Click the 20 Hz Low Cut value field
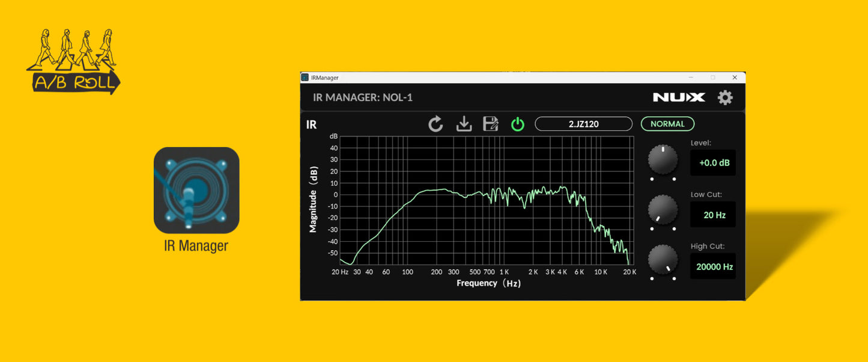The image size is (868, 362). click(x=712, y=214)
